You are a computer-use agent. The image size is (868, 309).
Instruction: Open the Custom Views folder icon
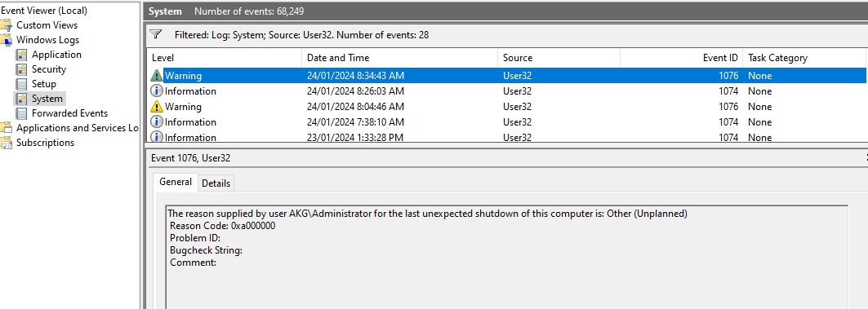pyautogui.click(x=6, y=25)
